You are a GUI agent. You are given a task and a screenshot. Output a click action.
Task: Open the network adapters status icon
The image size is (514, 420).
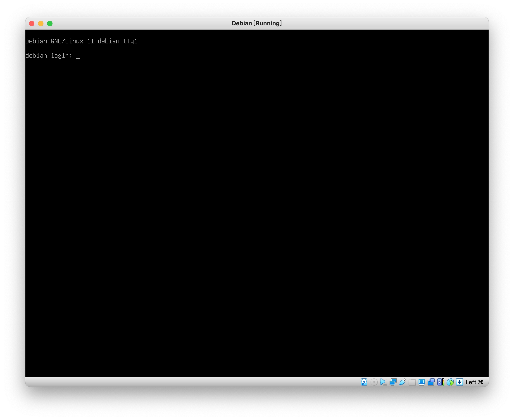[x=393, y=382]
